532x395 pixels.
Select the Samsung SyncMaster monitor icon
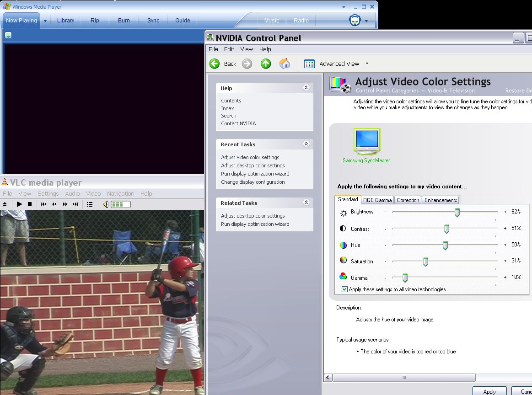click(366, 142)
